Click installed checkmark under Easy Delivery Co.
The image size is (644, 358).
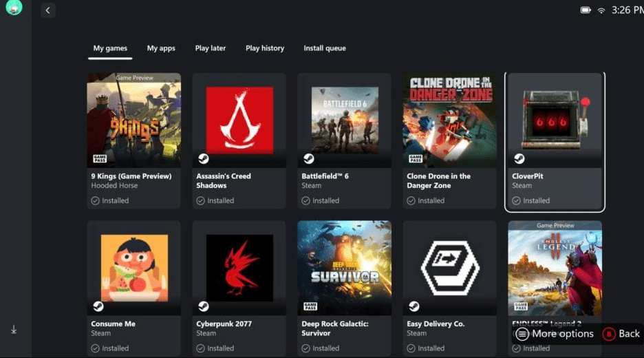411,348
